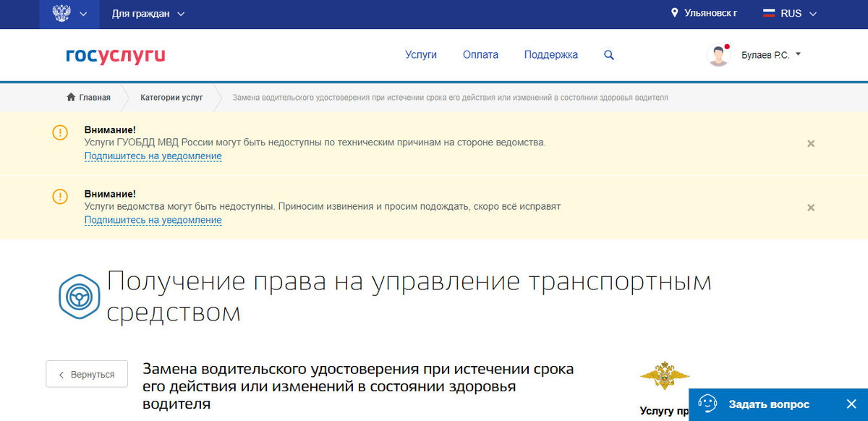Expand the Булаев Р.С. profile menu
The image size is (868, 421).
click(x=769, y=54)
